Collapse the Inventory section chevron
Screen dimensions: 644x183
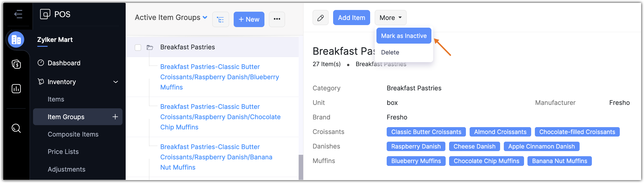[116, 82]
